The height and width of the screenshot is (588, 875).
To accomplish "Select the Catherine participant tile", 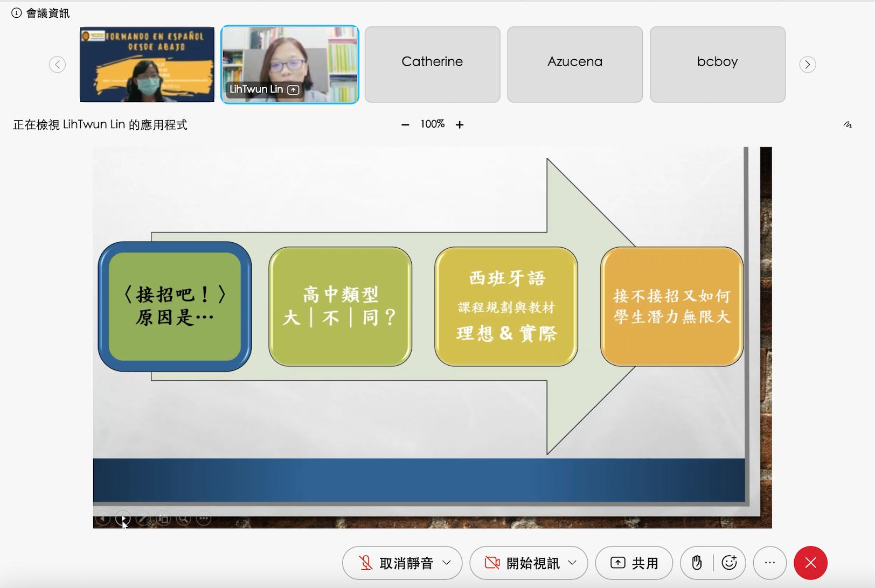I will pyautogui.click(x=432, y=65).
